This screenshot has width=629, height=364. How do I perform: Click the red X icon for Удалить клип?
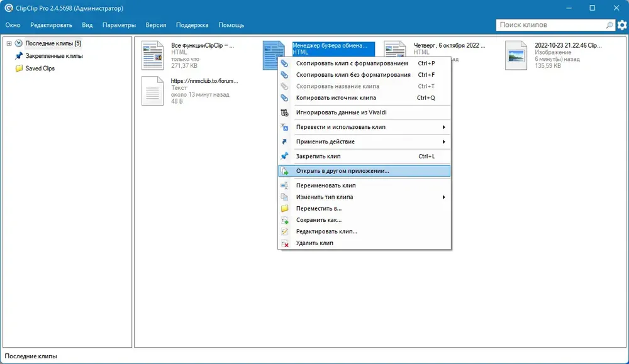point(284,243)
